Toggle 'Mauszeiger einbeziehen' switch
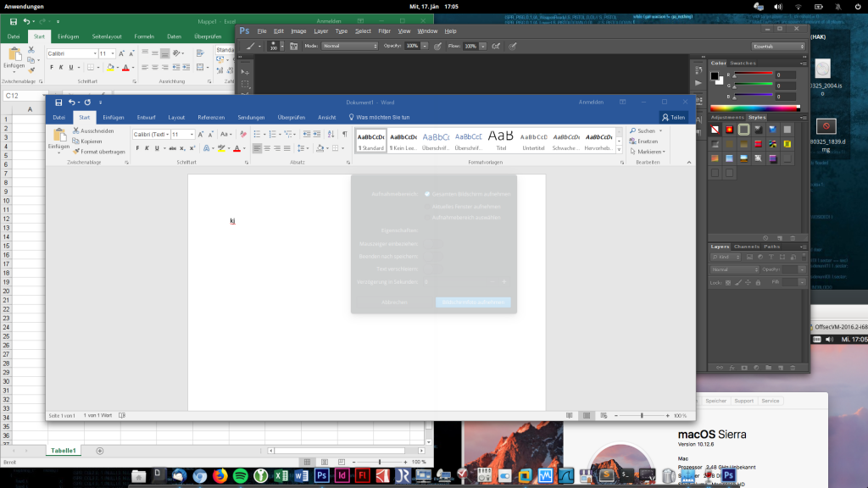Screen dimensions: 868x488 433,243
